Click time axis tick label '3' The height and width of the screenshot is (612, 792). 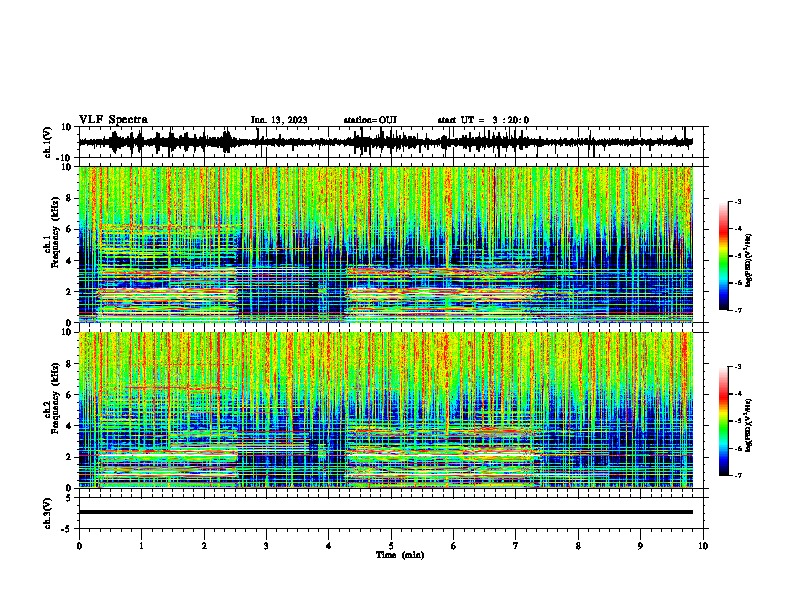[266, 546]
